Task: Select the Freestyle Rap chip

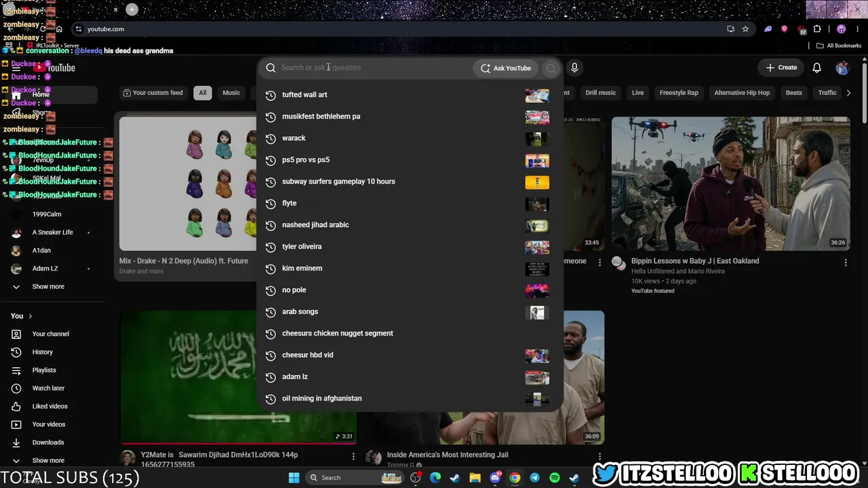Action: [x=679, y=93]
